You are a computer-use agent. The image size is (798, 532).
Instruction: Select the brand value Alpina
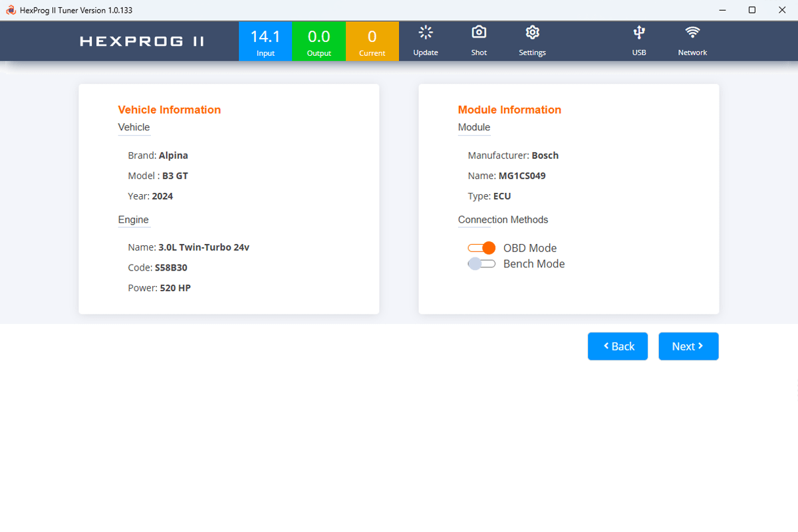tap(174, 156)
